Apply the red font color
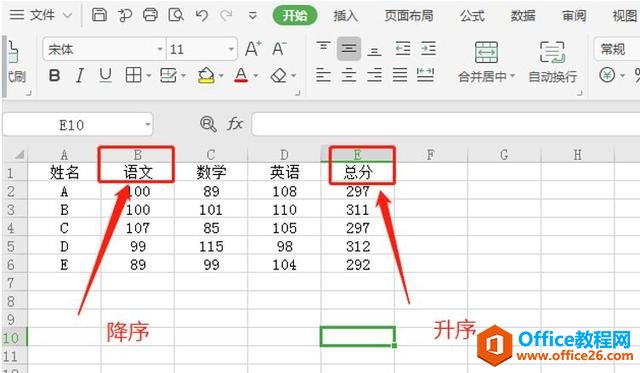640x373 pixels. [241, 75]
